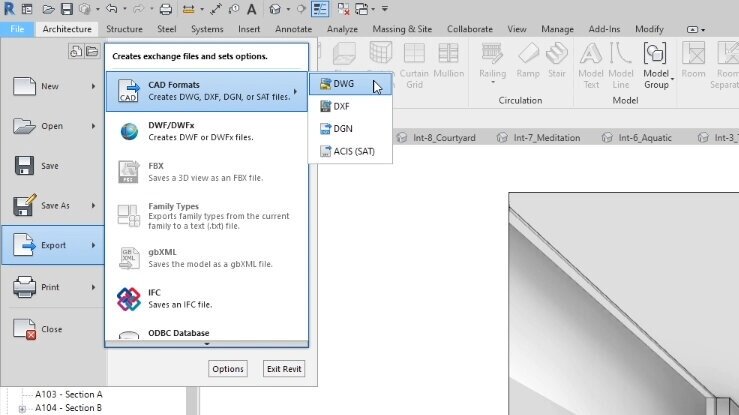This screenshot has width=739, height=415.
Task: Open the Measure tool dropdown arrow
Action: [x=202, y=9]
